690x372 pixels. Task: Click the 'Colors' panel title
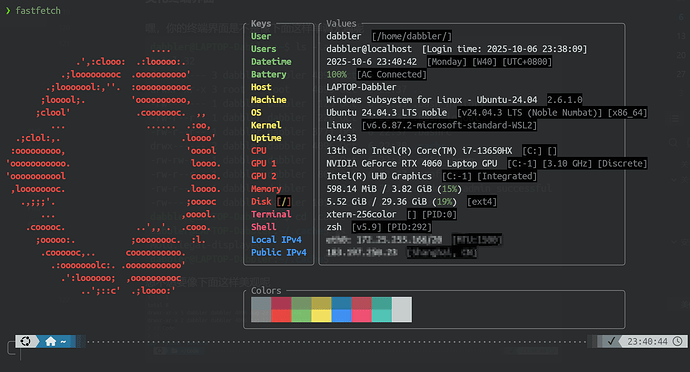coord(266,291)
